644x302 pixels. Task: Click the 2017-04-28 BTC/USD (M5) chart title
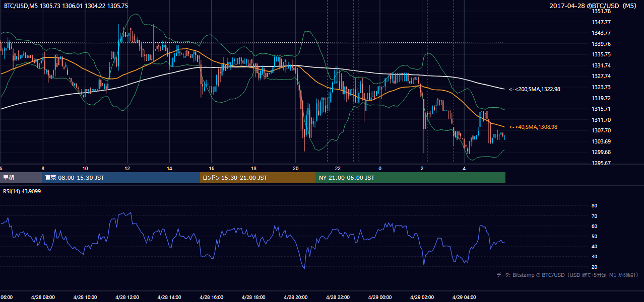[594, 6]
